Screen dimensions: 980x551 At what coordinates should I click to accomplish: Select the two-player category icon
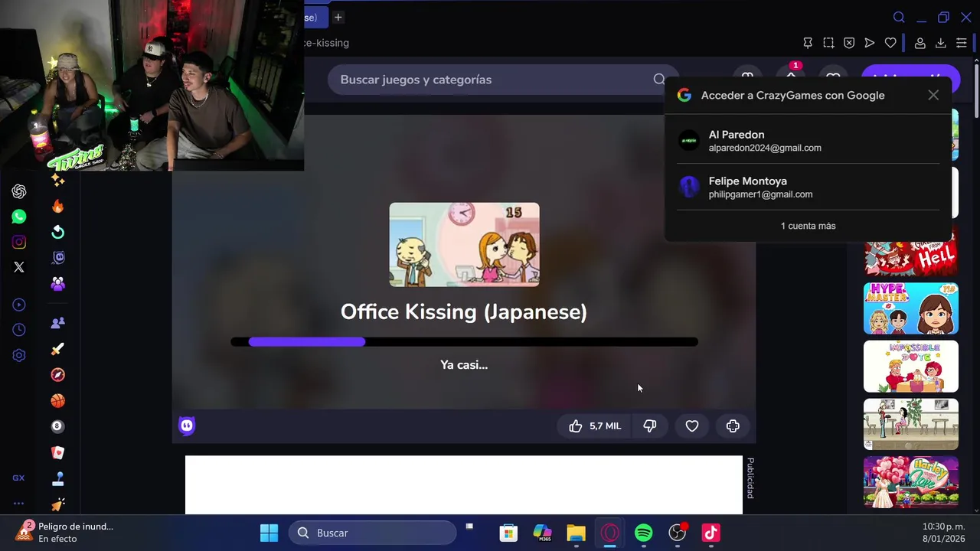58,323
